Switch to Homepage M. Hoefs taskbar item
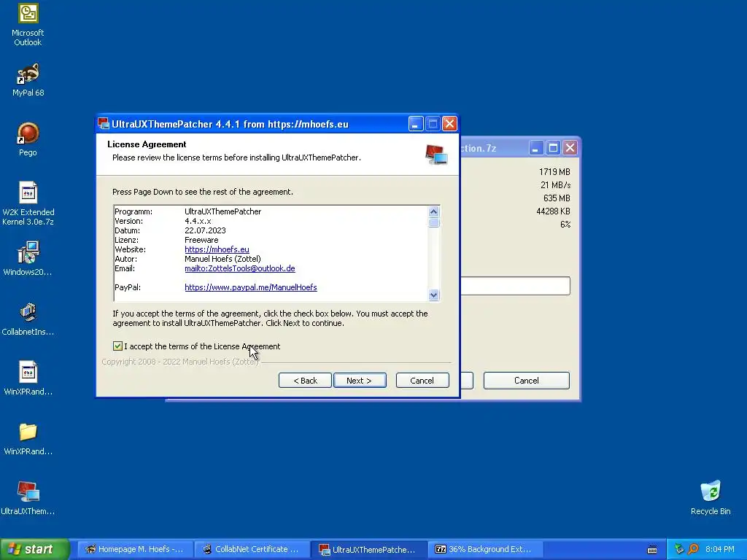 tap(134, 550)
